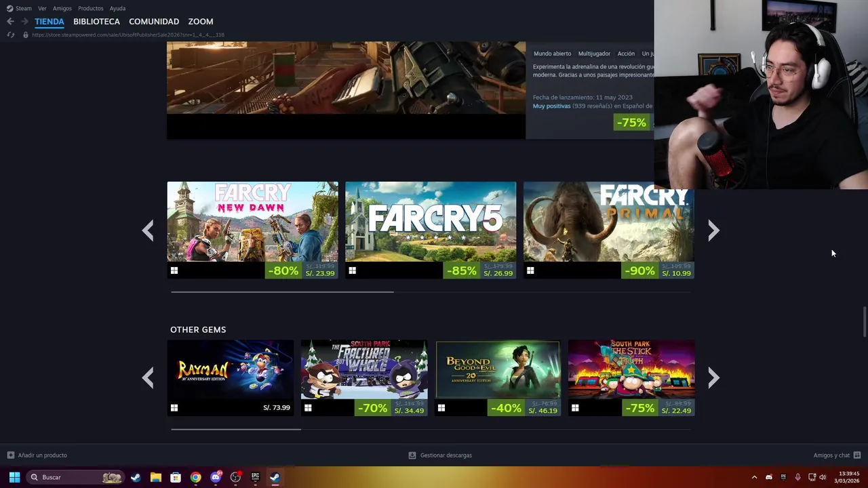Screen dimensions: 868x488
Task: Click the -75% discount badge on featured game
Action: [x=631, y=122]
